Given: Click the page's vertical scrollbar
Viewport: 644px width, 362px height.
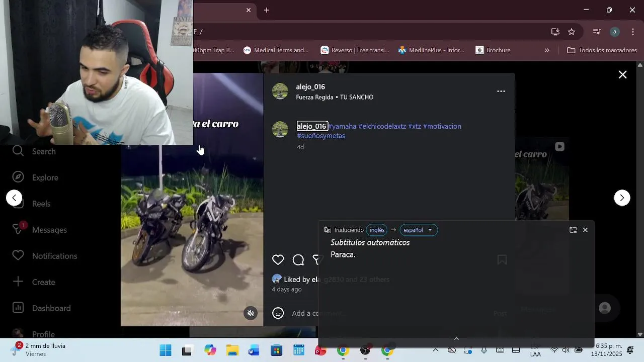Looking at the screenshot, I should click(640, 200).
